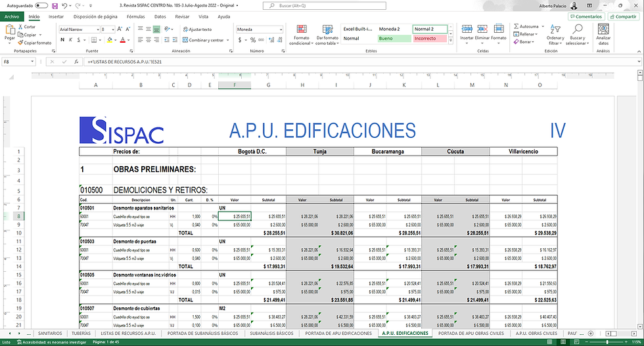Click Copiar formato paintbrush

(x=20, y=43)
